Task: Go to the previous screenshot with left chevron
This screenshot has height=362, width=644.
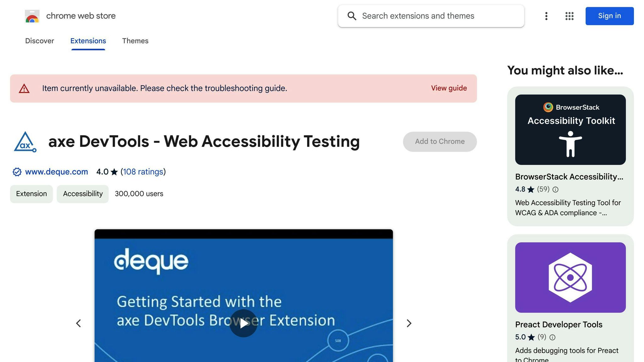Action: tap(79, 323)
